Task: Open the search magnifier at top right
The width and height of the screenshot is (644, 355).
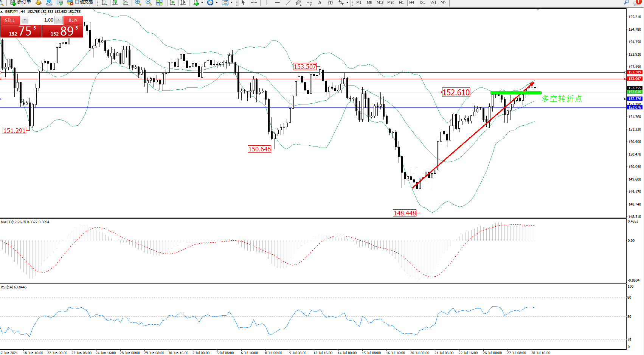Action: (x=627, y=2)
